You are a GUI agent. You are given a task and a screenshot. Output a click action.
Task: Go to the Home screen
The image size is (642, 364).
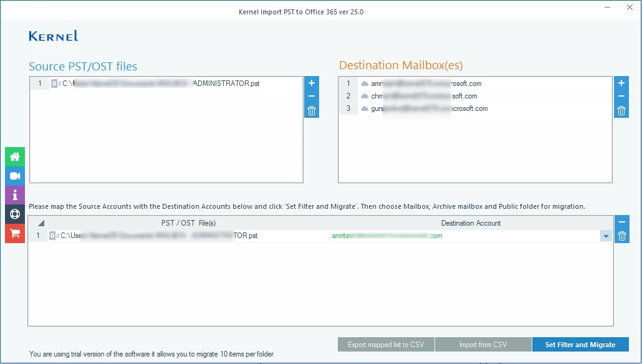14,156
